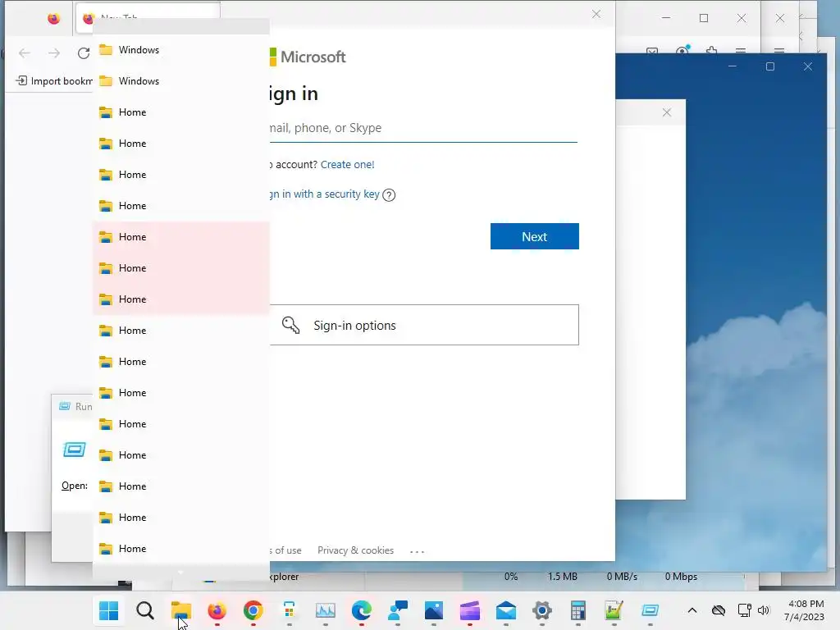The image size is (840, 630).
Task: Close the small white dialog in blue window
Action: coord(666,112)
